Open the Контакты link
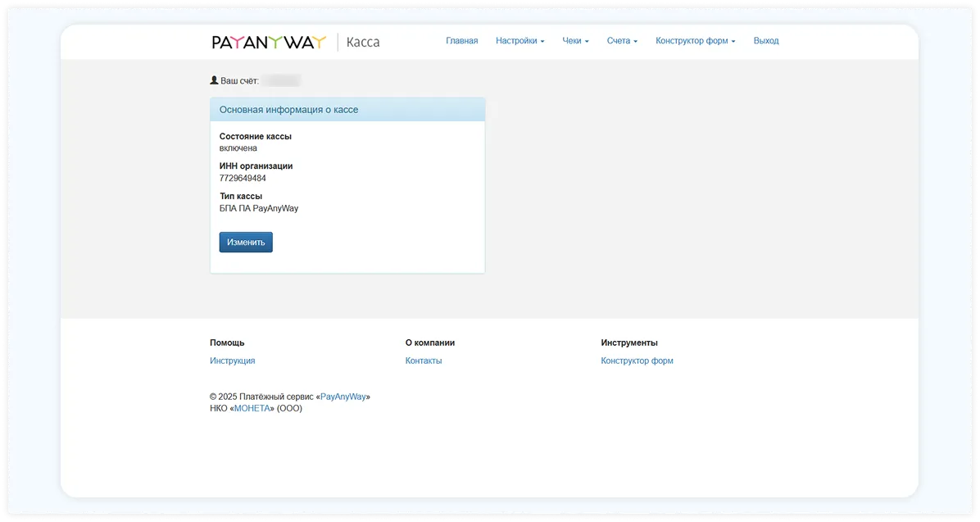The width and height of the screenshot is (980, 522). click(423, 361)
